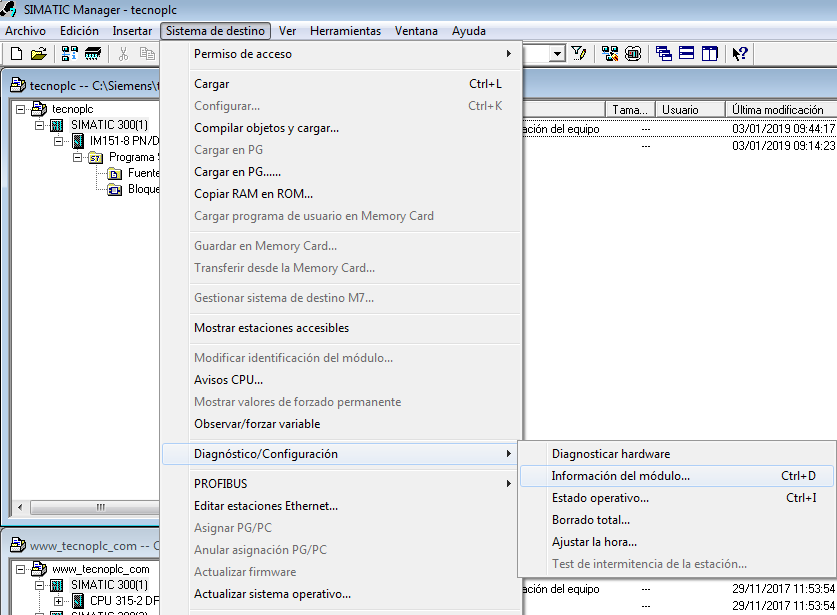Click the Copy toolbar icon
Viewport: 837px width, 615px height.
point(147,53)
